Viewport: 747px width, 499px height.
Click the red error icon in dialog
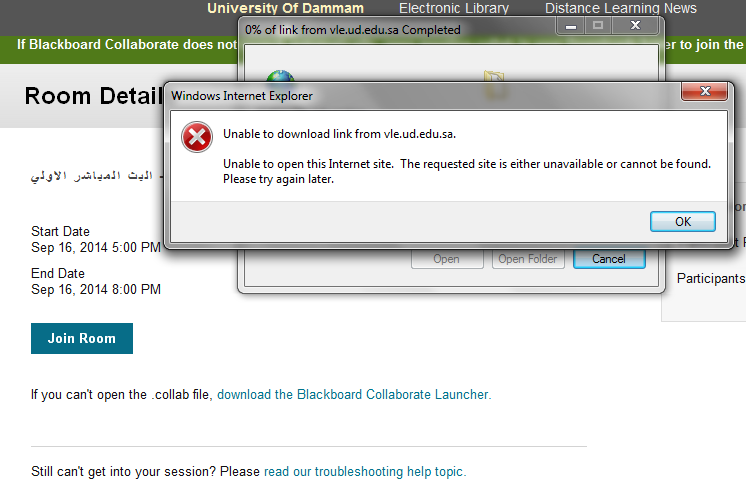pyautogui.click(x=196, y=136)
